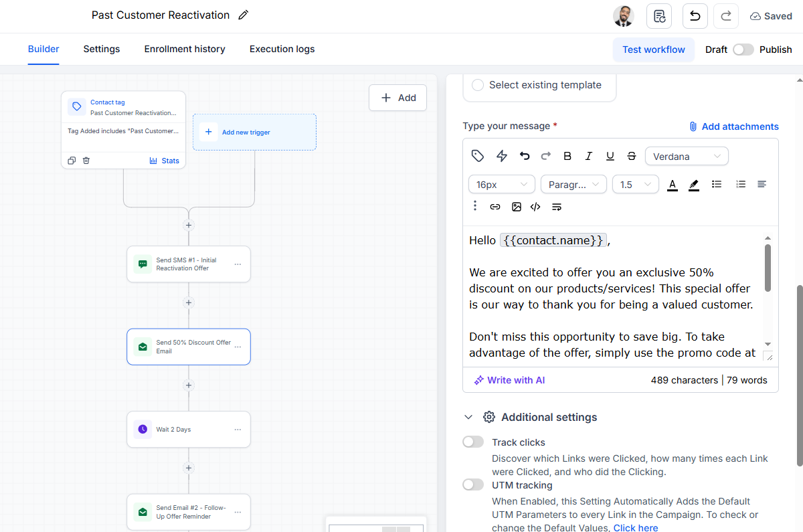Select the Send SMS #1 workflow node
This screenshot has height=532, width=803.
(189, 264)
